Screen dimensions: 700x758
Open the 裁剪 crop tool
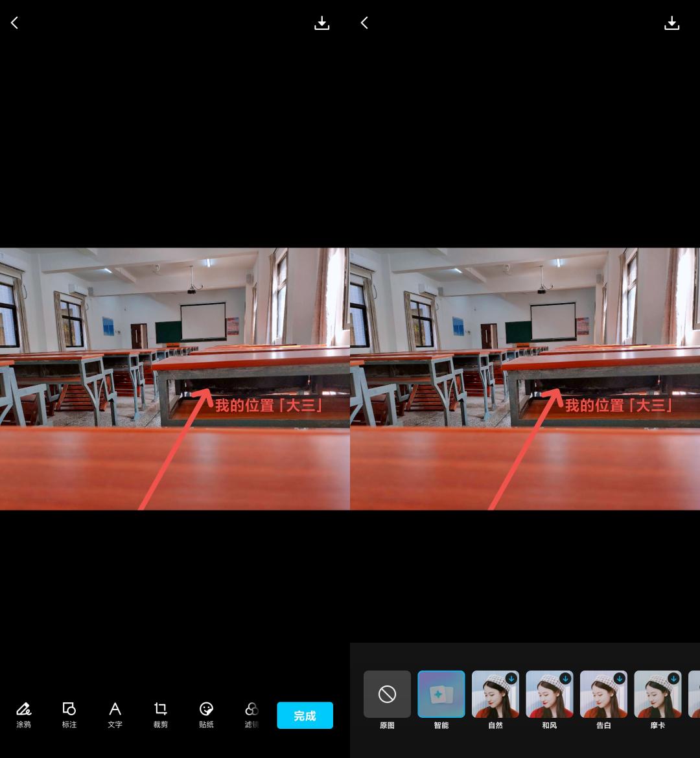pyautogui.click(x=161, y=715)
